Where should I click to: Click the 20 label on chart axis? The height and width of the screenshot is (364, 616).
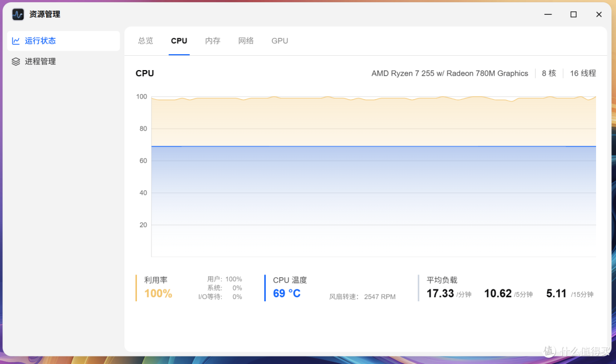tap(143, 225)
